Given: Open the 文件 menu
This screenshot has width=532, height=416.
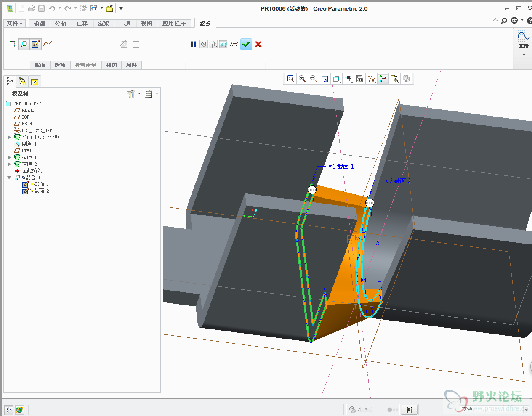Looking at the screenshot, I should pyautogui.click(x=14, y=24).
